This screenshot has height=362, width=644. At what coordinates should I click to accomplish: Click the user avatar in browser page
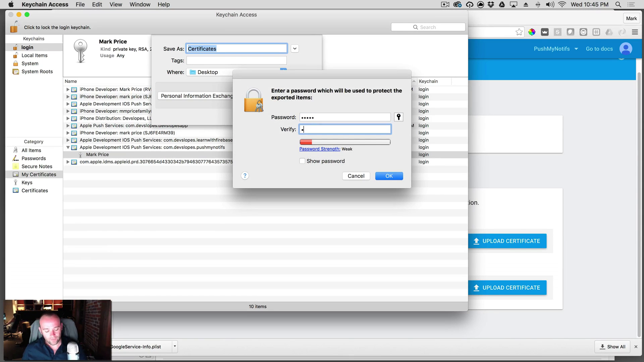(626, 49)
